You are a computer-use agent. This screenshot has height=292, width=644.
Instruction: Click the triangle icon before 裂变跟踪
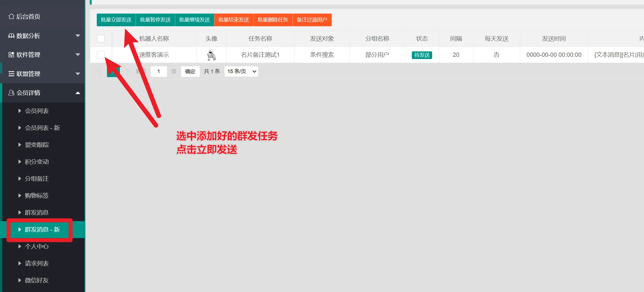20,145
